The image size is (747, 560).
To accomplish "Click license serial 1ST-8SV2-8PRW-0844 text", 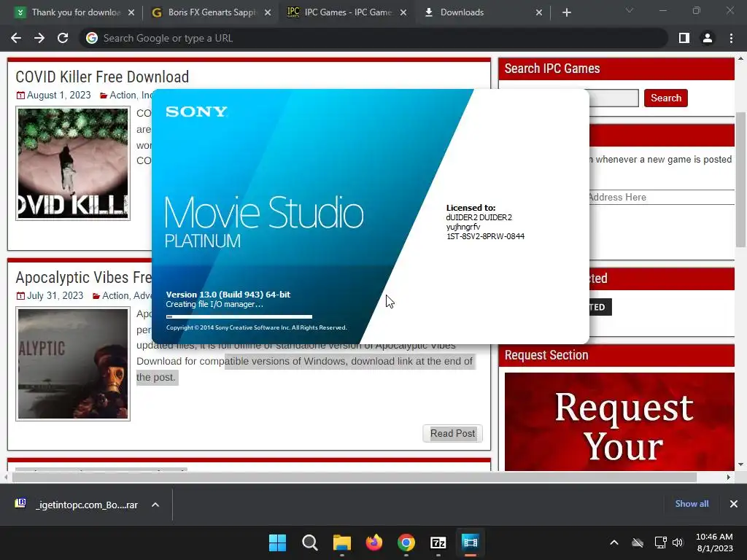I will click(x=485, y=236).
